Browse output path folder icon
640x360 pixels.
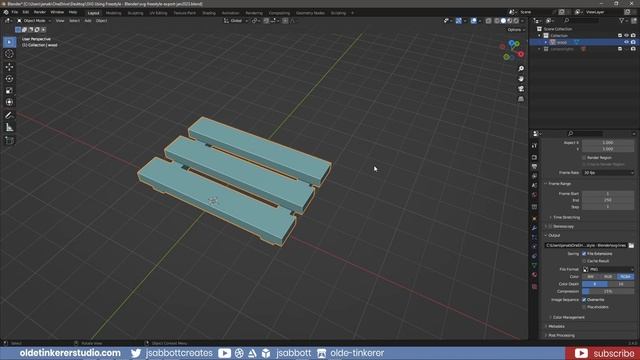pyautogui.click(x=631, y=245)
